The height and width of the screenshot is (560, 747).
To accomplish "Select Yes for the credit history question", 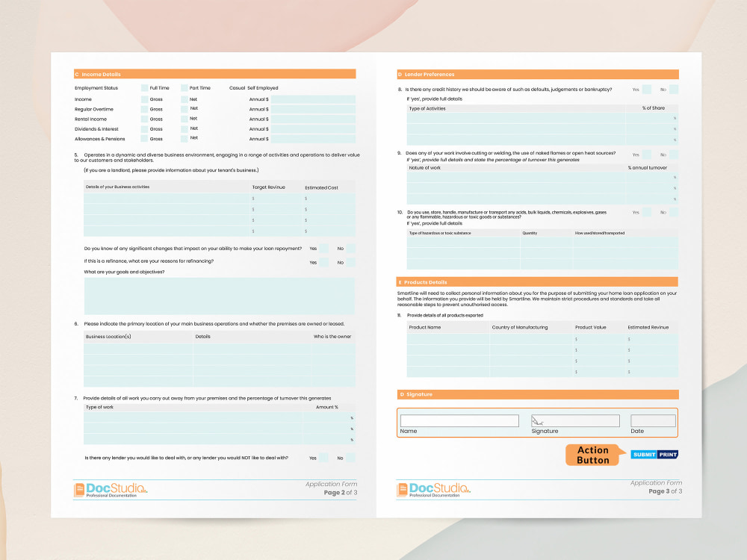I will [646, 89].
